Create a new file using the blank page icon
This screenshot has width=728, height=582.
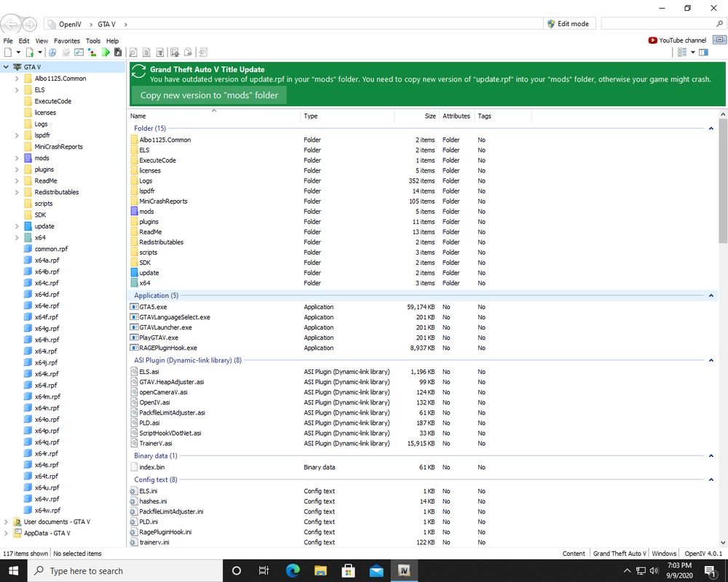(8, 52)
